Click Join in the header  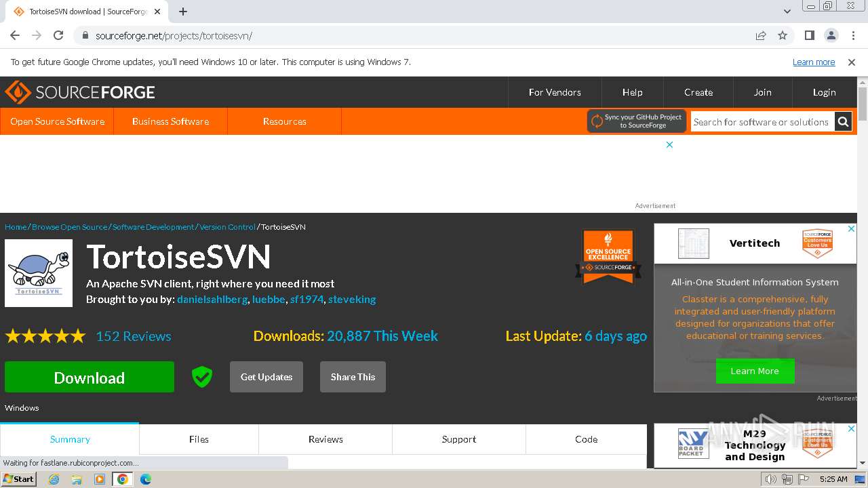762,92
